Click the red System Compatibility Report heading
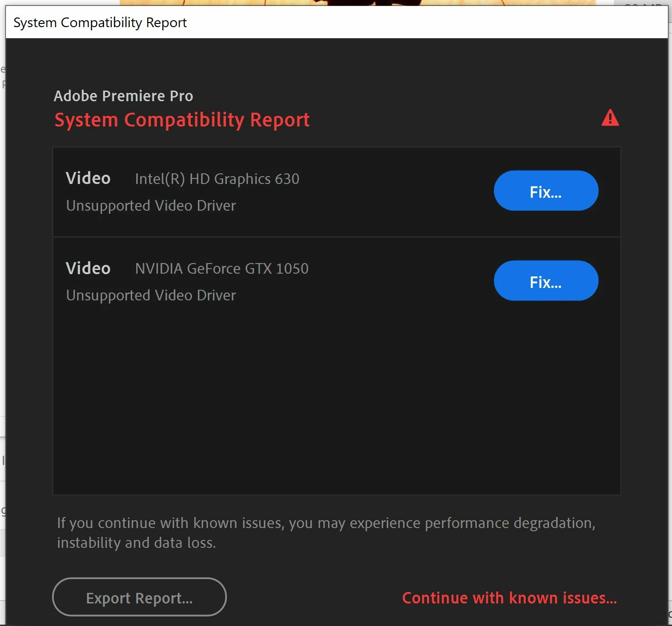672x626 pixels. [x=182, y=120]
